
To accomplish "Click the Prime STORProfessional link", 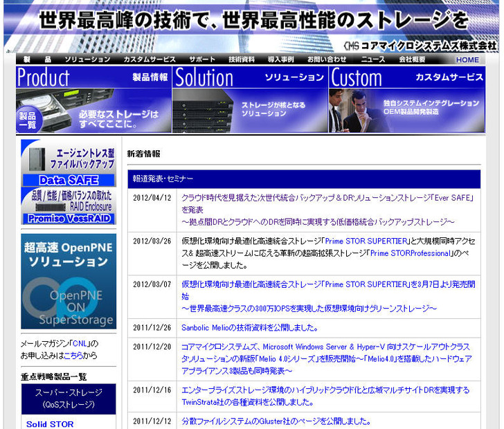I will point(410,253).
